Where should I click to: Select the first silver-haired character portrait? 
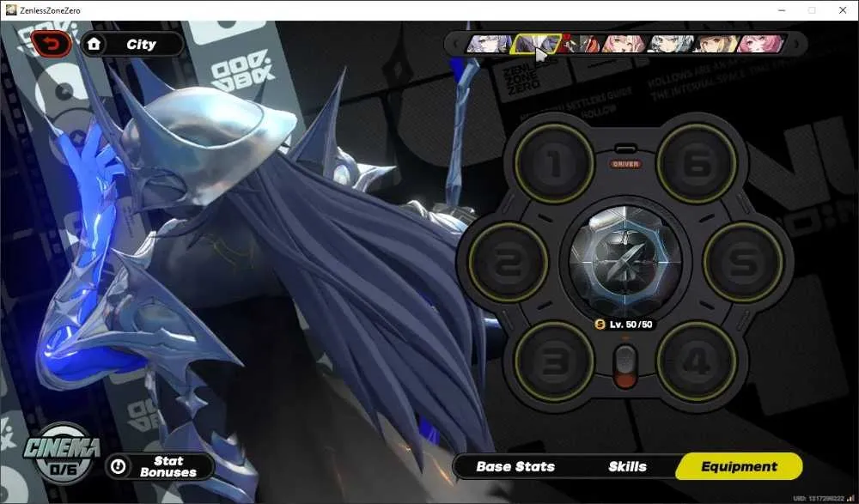489,44
